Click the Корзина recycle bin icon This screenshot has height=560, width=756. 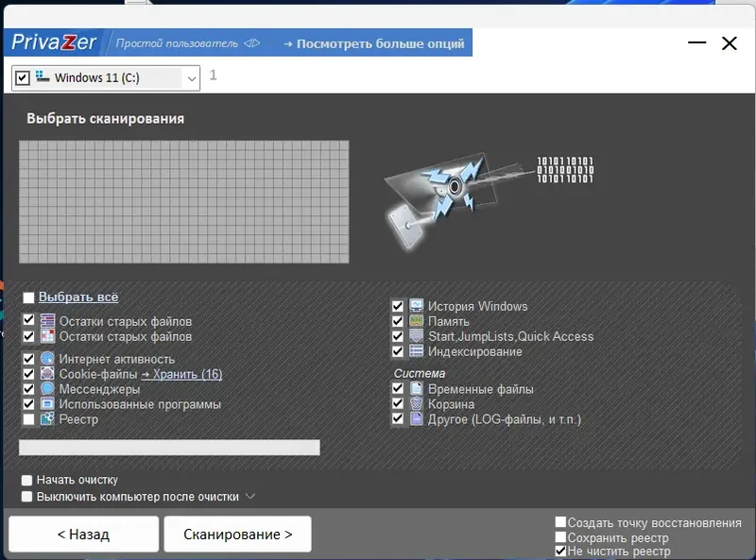coord(416,403)
